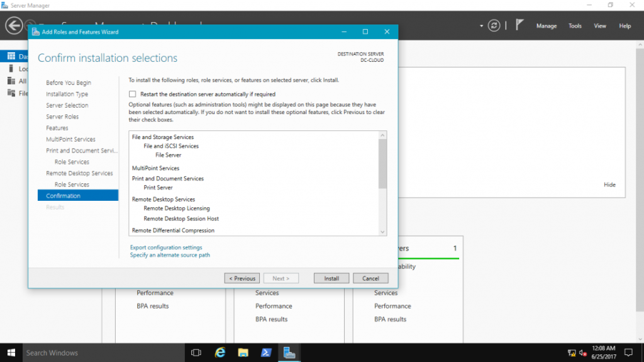This screenshot has width=644, height=362.
Task: Open the Help menu
Action: pos(625,26)
